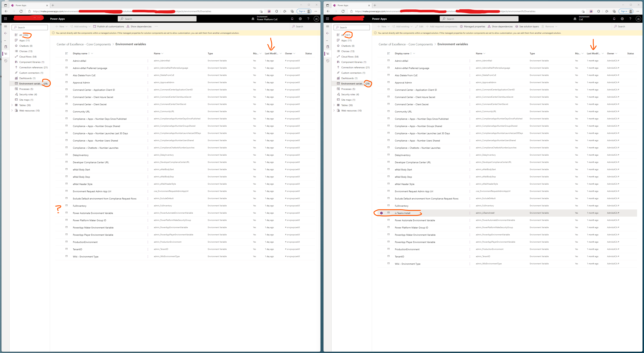Open the history panel icon in left rail
Image resolution: width=644 pixels, height=353 pixels.
6,61
